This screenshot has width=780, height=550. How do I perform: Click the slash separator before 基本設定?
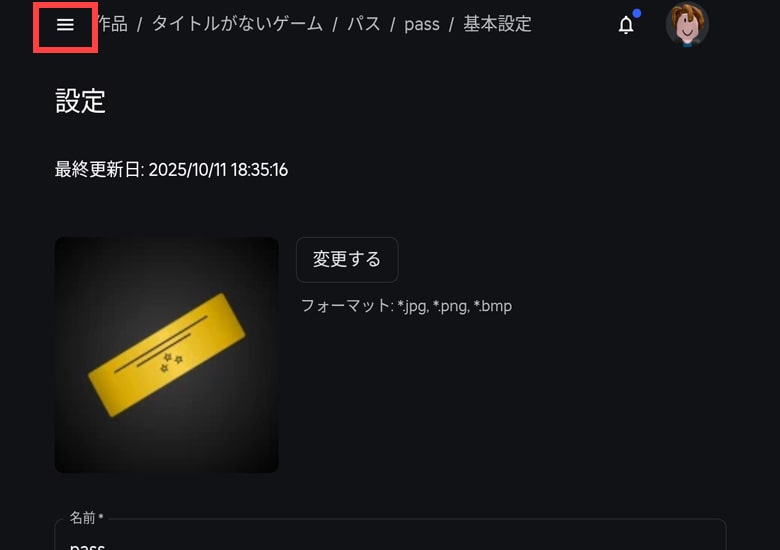point(451,24)
